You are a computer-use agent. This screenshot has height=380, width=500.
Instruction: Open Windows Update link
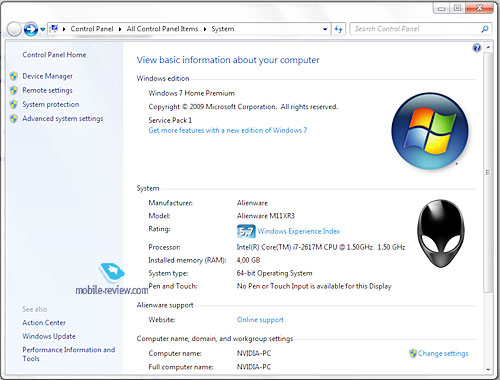pos(49,336)
